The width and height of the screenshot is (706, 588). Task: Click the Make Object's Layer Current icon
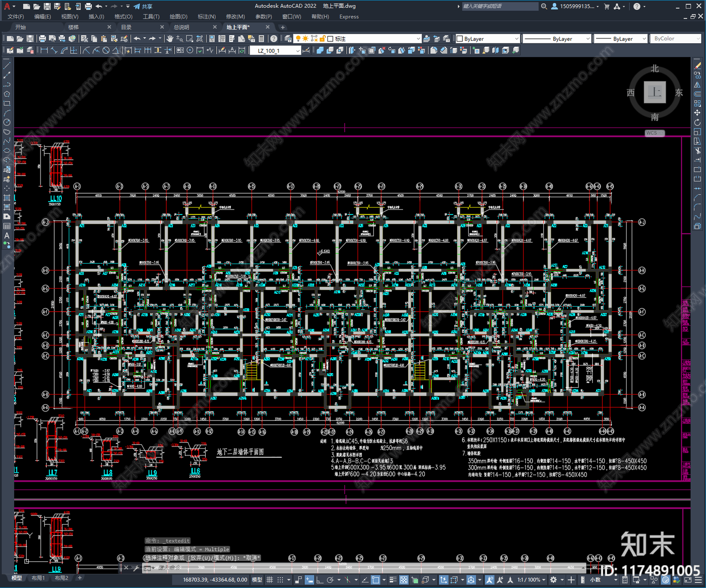[x=427, y=39]
